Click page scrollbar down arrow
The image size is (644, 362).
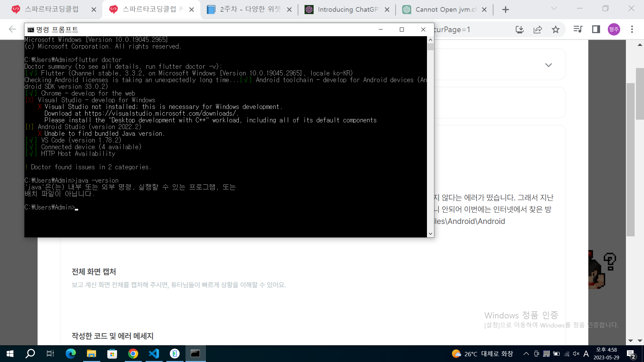click(x=640, y=341)
